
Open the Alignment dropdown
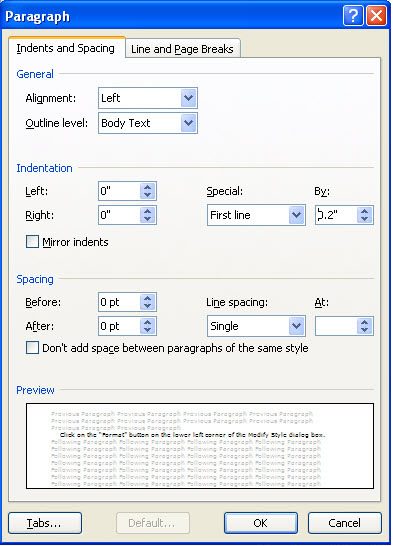coord(188,98)
